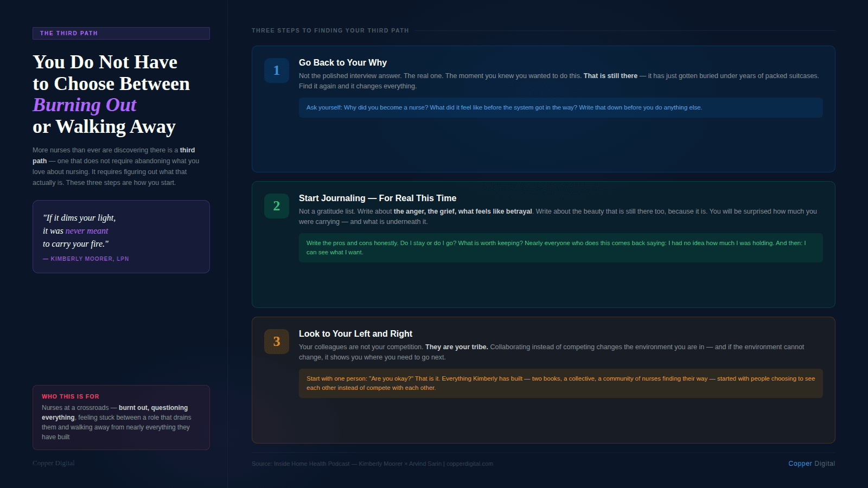Click the 'WHO THIS IS FOR' label
The width and height of the screenshot is (868, 488).
click(x=71, y=396)
